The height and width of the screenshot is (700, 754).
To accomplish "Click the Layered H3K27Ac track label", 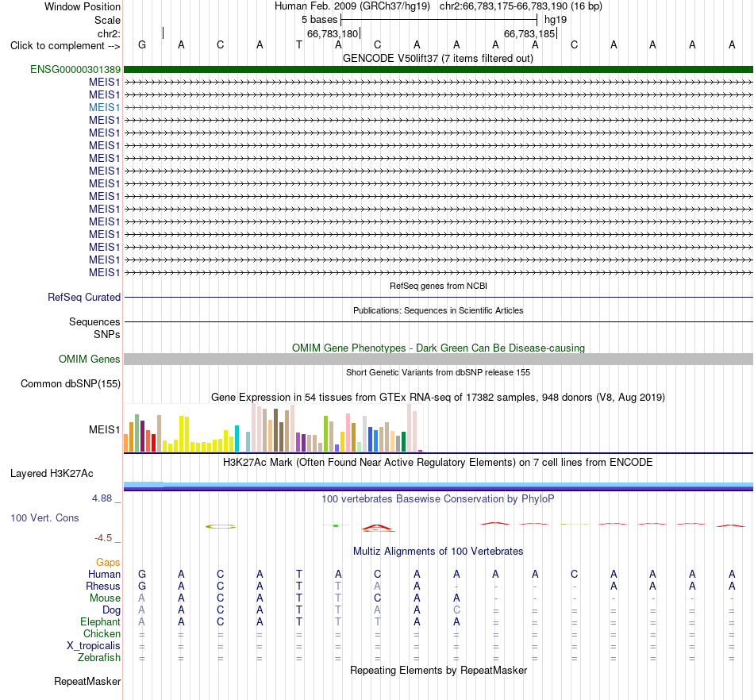I will click(52, 474).
